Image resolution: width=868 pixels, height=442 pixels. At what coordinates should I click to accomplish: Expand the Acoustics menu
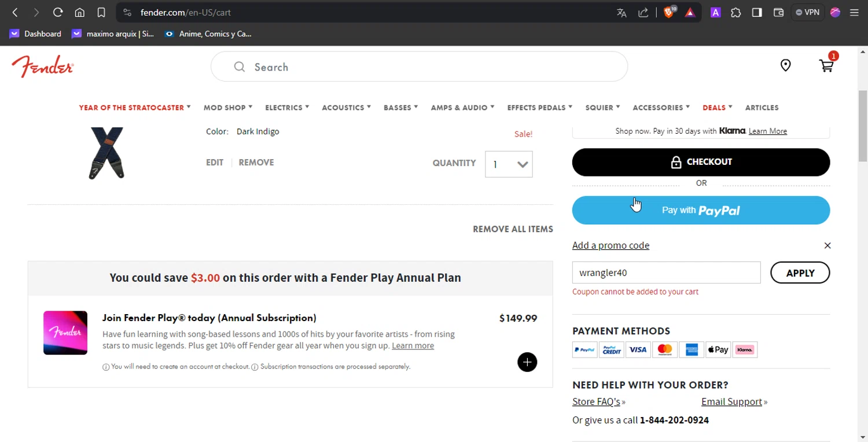pos(346,108)
